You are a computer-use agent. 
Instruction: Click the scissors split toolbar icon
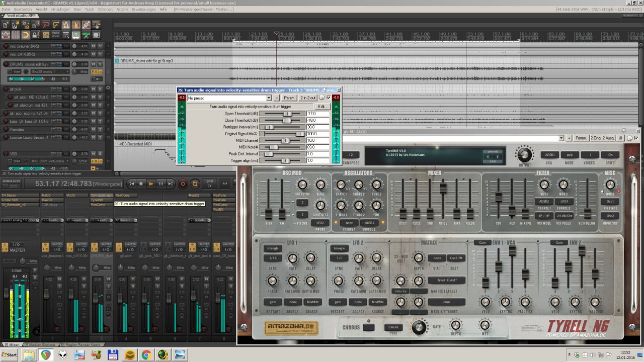click(86, 35)
